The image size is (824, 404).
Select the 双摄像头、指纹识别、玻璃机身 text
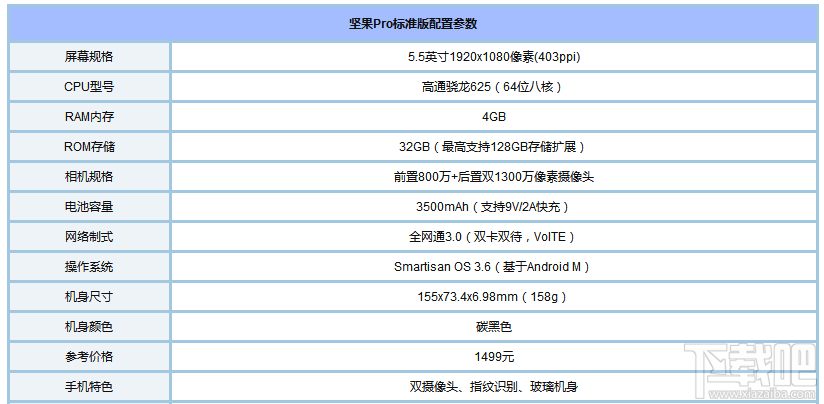click(494, 387)
